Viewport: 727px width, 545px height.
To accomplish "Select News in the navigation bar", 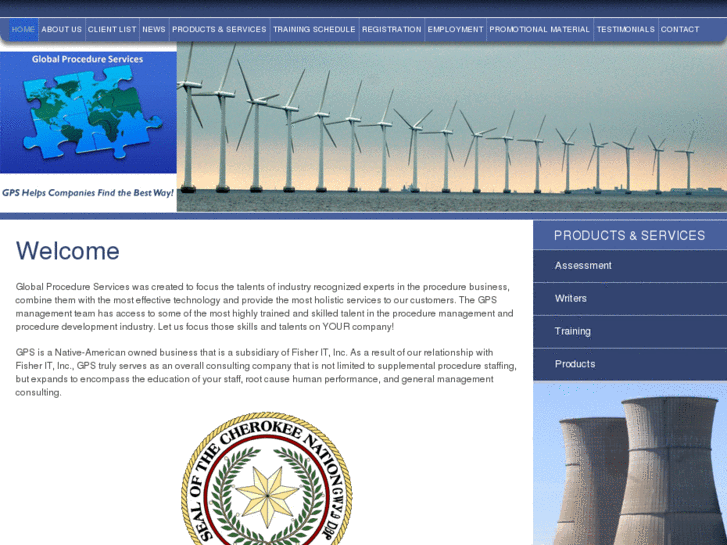I will pyautogui.click(x=154, y=29).
